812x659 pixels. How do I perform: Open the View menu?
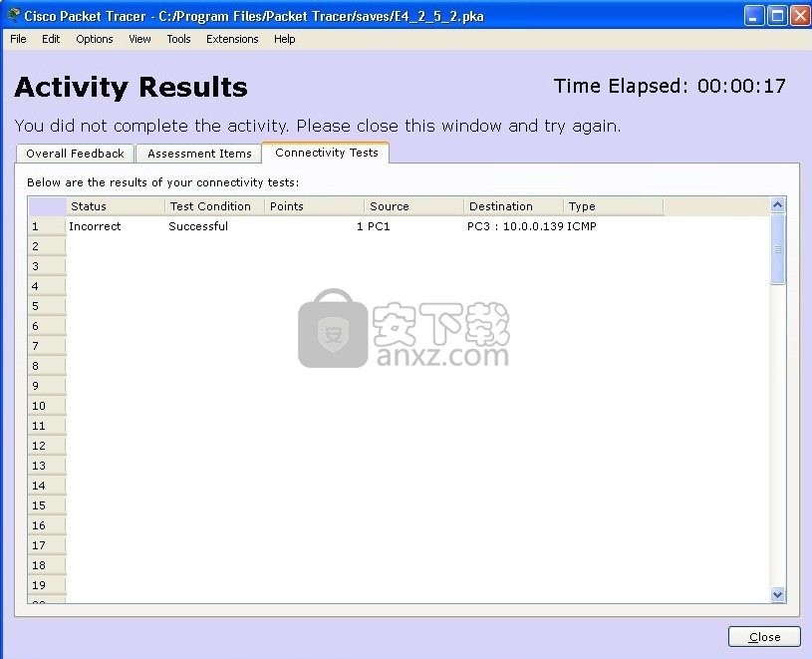tap(139, 39)
